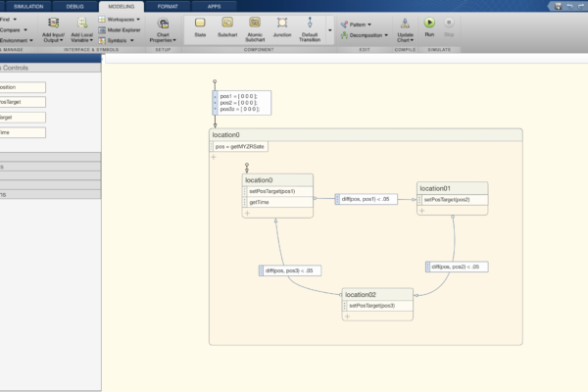Expand the Add Local Variable dropdown
Viewport: 588px width, 392px height.
pyautogui.click(x=81, y=35)
